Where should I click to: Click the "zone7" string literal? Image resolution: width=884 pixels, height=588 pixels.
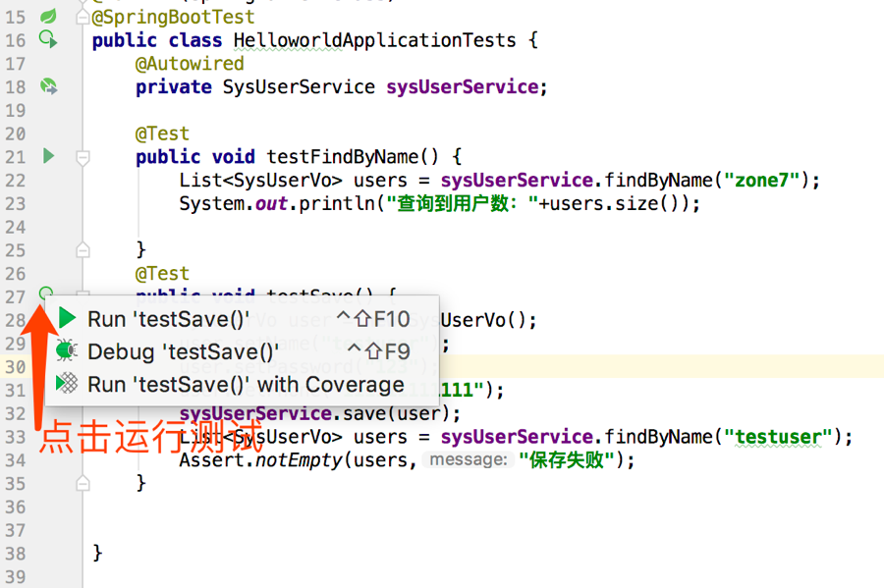tap(763, 180)
